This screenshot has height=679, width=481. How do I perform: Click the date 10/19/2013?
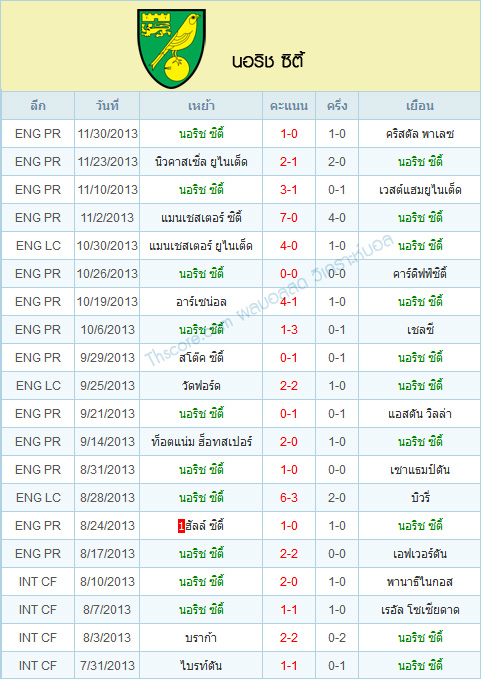107,302
